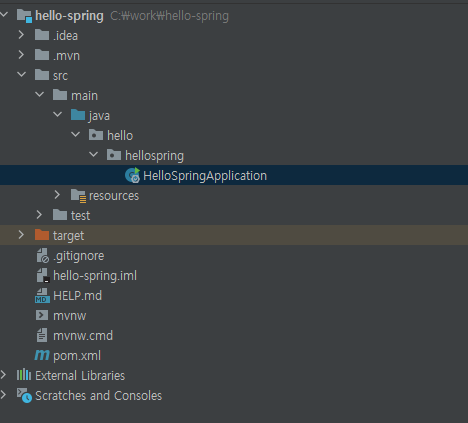Viewport: 468px width, 423px height.
Task: Click the Maven pom.xml icon
Action: (x=42, y=355)
